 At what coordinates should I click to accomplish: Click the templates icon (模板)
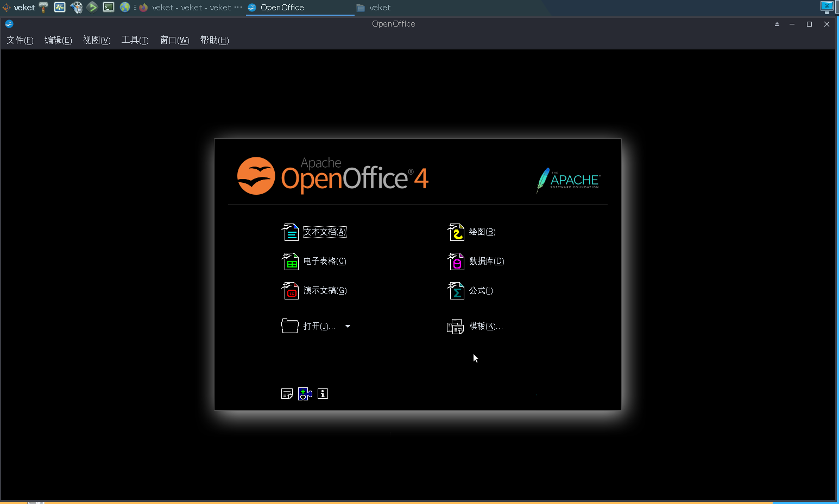click(455, 326)
